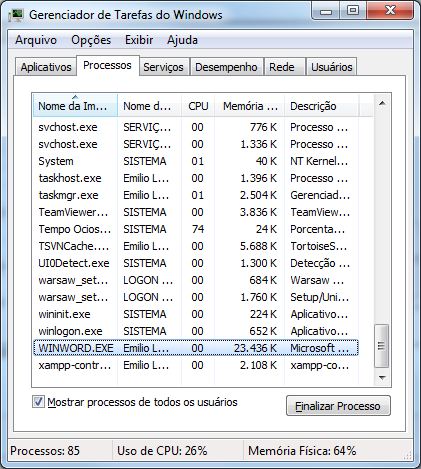Sort processes by CPU column header
The image size is (421, 469).
point(198,106)
